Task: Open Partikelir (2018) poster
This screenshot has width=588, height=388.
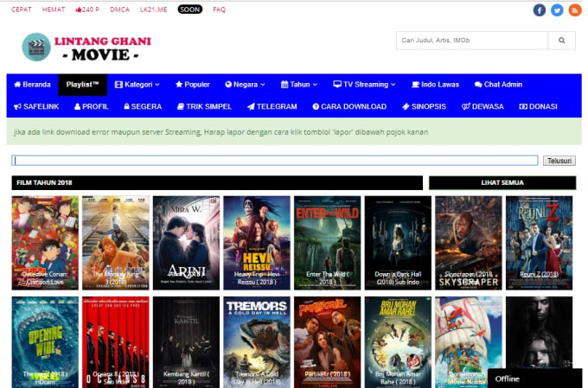Action: pos(328,342)
